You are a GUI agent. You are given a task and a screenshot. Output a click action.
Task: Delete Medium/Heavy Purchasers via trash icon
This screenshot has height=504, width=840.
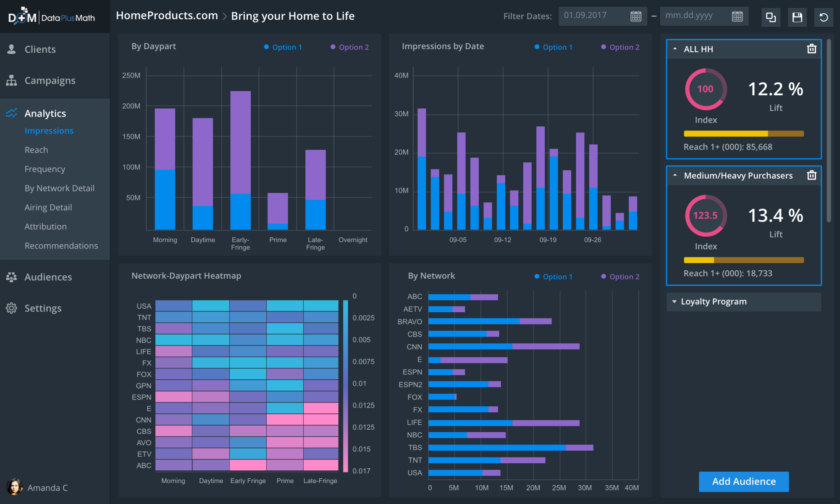[x=811, y=175]
